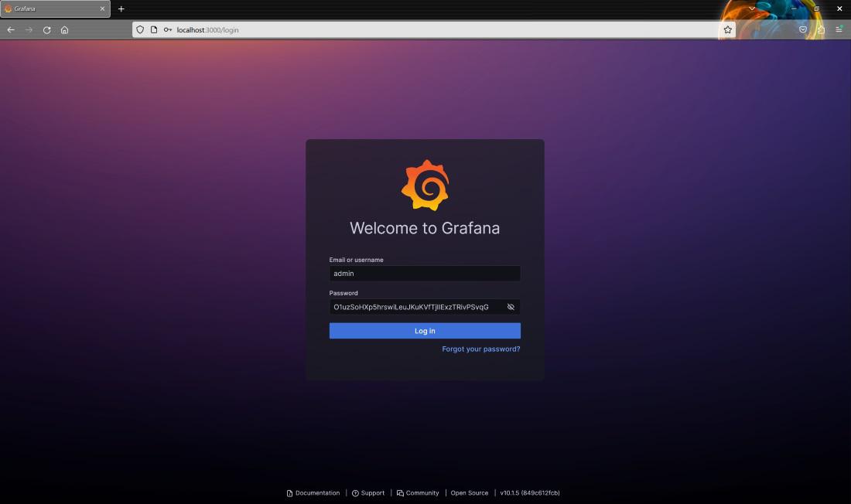Open the Support footer link
The height and width of the screenshot is (504, 851).
[368, 493]
